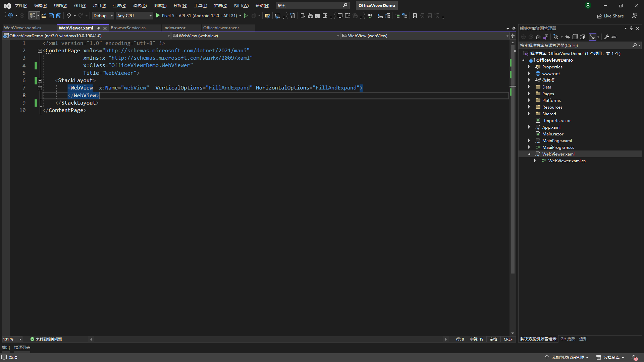Expand the Pages folder node

coord(529,94)
